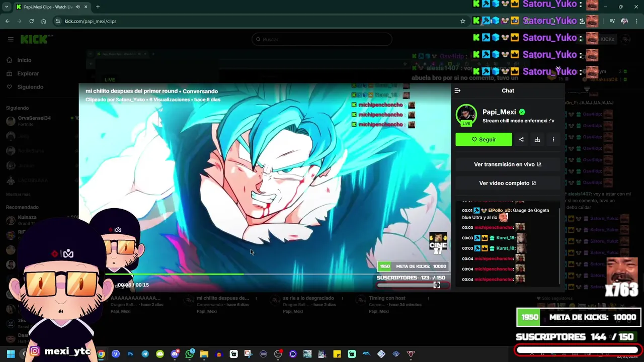
Task: Close the Papi_Mexi Clips tab
Action: 86,7
